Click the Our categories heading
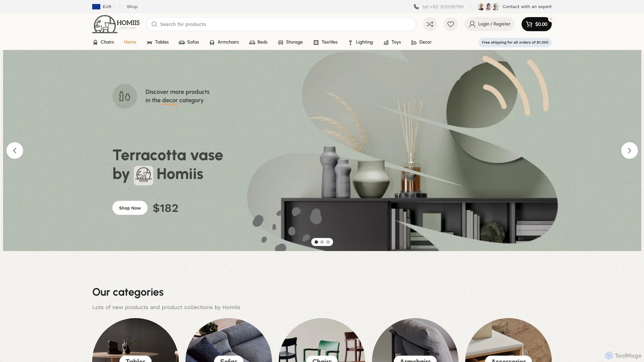644x362 pixels. [x=128, y=292]
